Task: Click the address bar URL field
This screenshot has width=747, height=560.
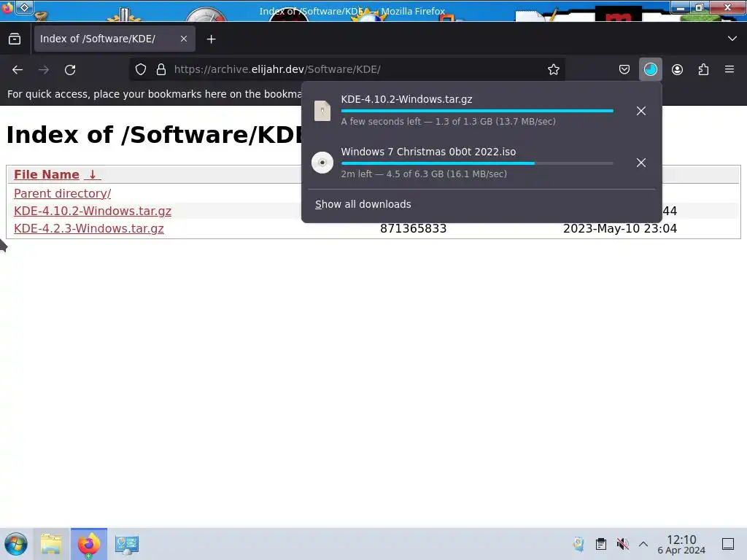Action: [x=348, y=69]
